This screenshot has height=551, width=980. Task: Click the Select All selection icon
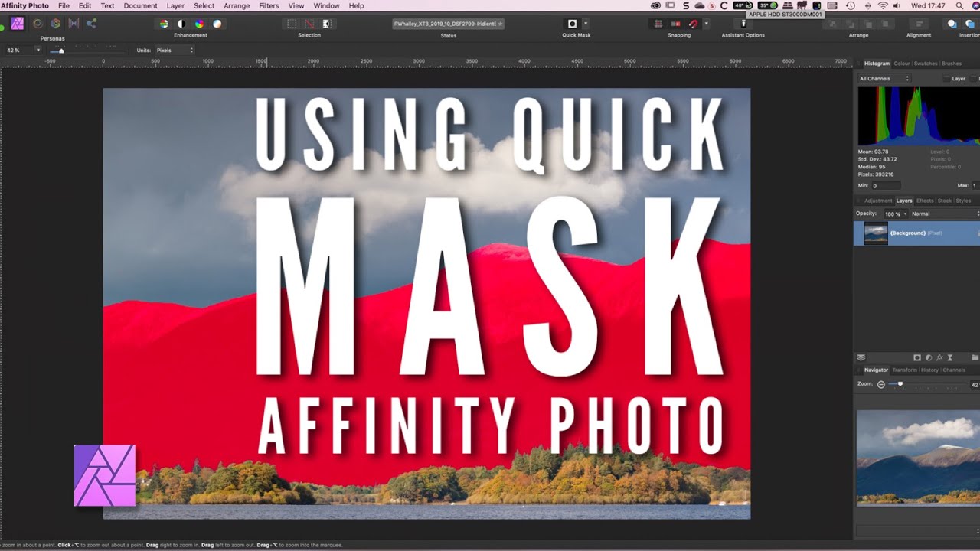292,24
